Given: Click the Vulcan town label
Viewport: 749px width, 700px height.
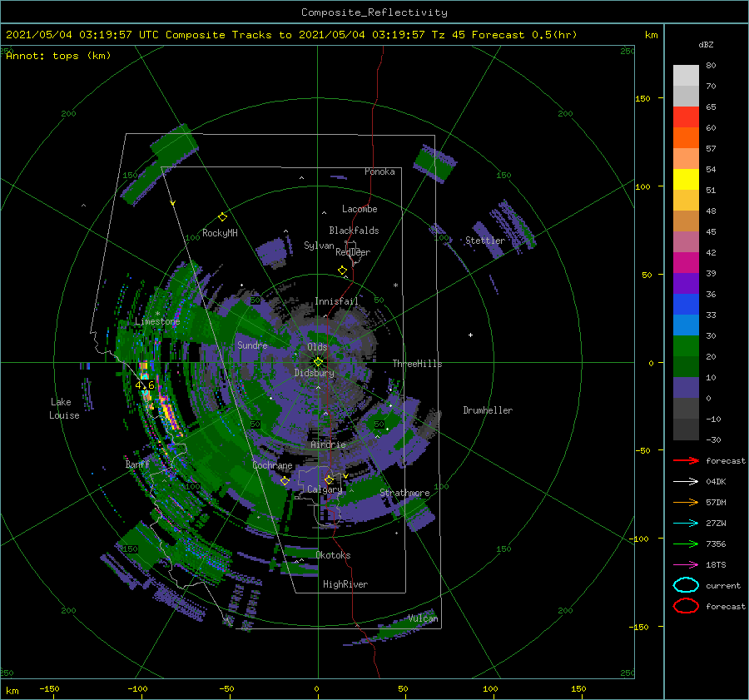Looking at the screenshot, I should (x=423, y=618).
